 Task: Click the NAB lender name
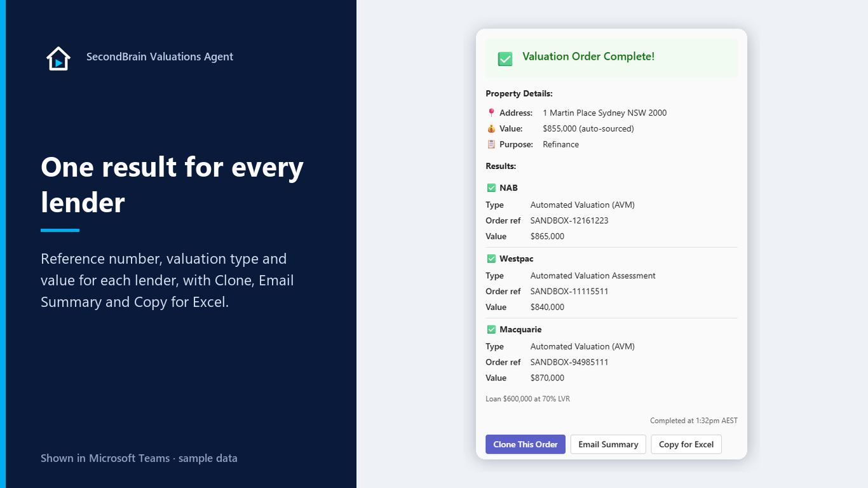(508, 188)
